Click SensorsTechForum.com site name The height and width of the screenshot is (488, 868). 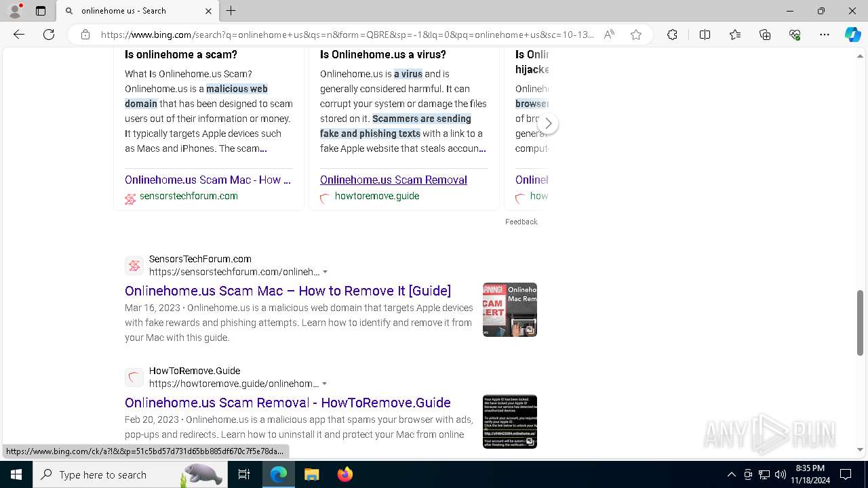200,259
